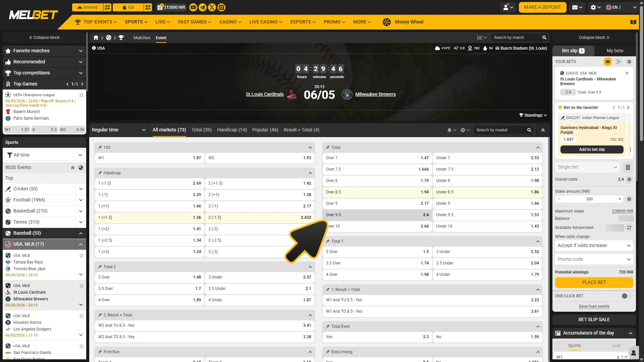Collapse all markets double-chevron icon
Viewport: 644px width, 362px height.
tap(543, 130)
